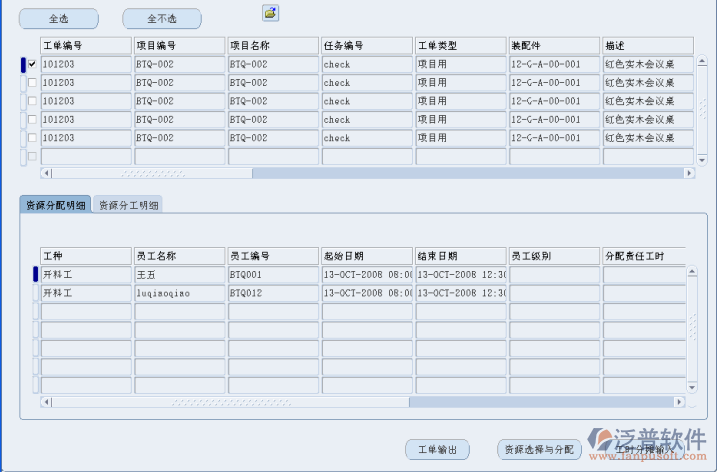Select the luqiaoqiao employee name cell
This screenshot has height=472, width=717.
click(x=179, y=293)
